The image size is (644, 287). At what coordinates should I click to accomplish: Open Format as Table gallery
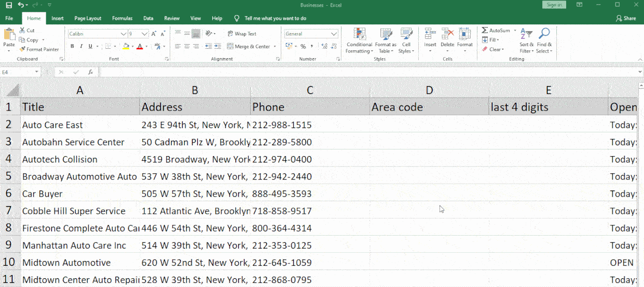pyautogui.click(x=386, y=40)
